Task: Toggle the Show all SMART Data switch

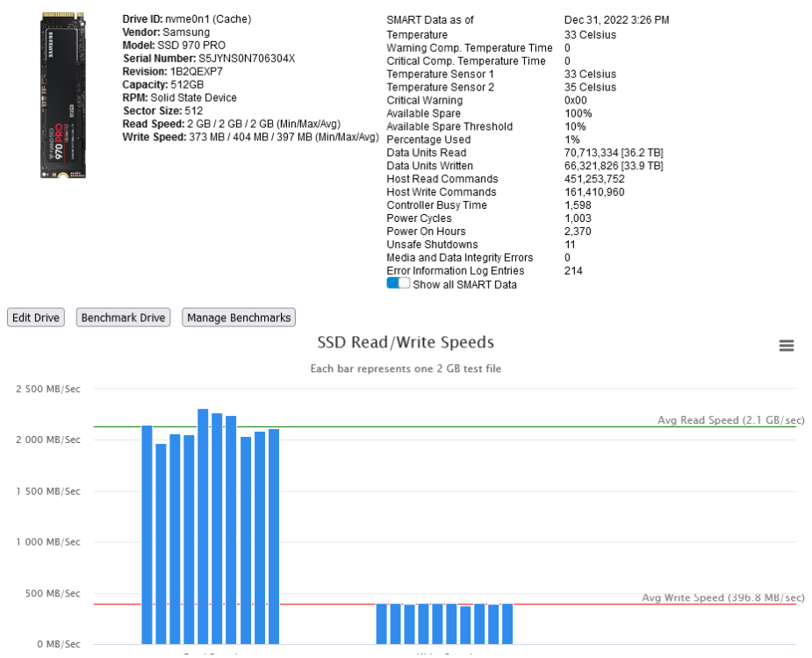Action: [x=399, y=283]
